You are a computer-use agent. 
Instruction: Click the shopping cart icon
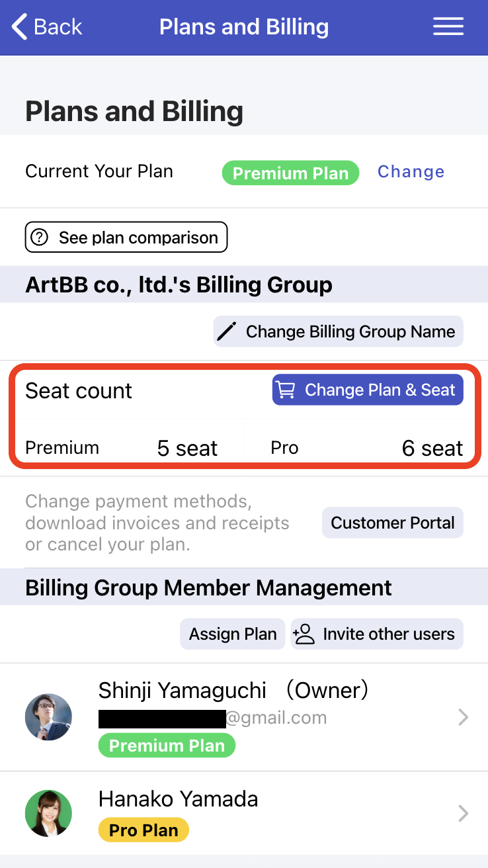[286, 390]
